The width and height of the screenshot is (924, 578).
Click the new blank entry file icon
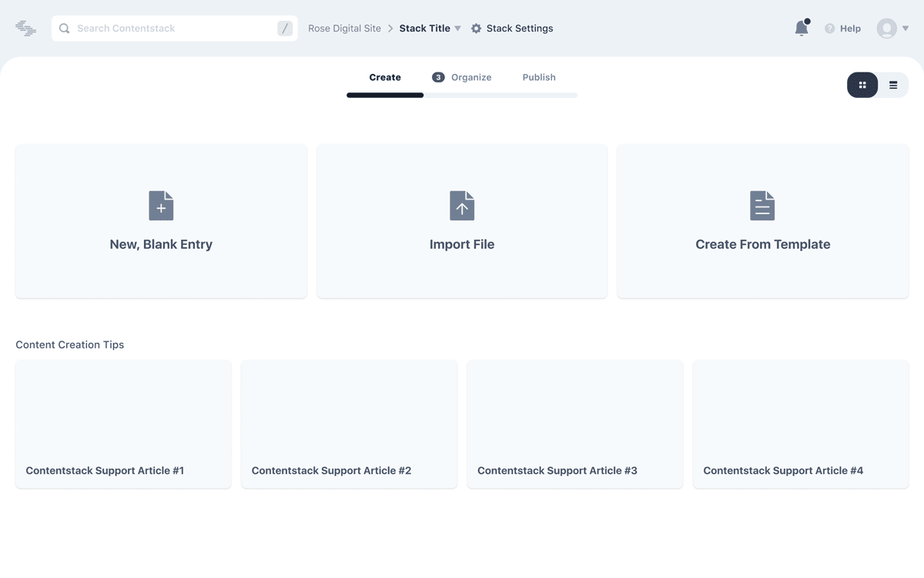tap(161, 206)
